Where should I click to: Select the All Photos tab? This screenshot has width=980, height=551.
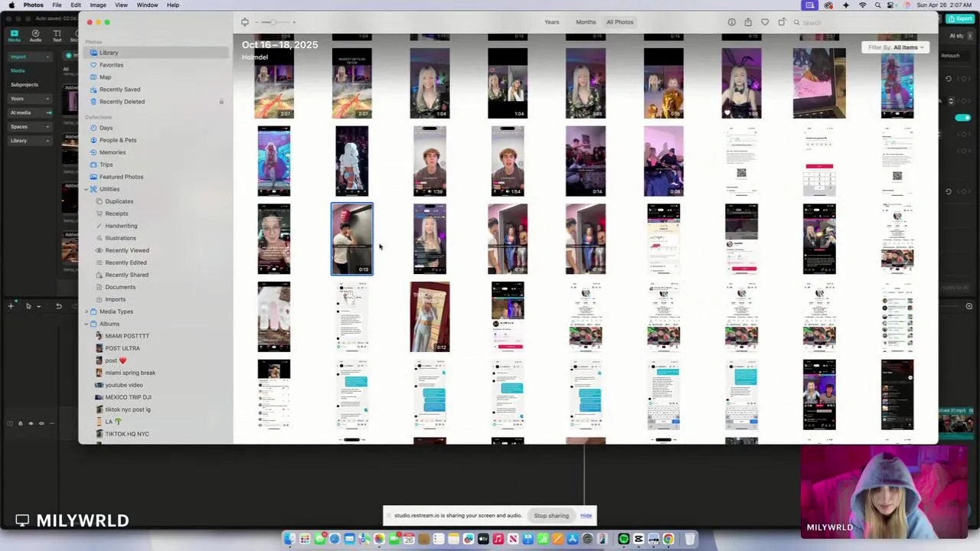pos(620,22)
